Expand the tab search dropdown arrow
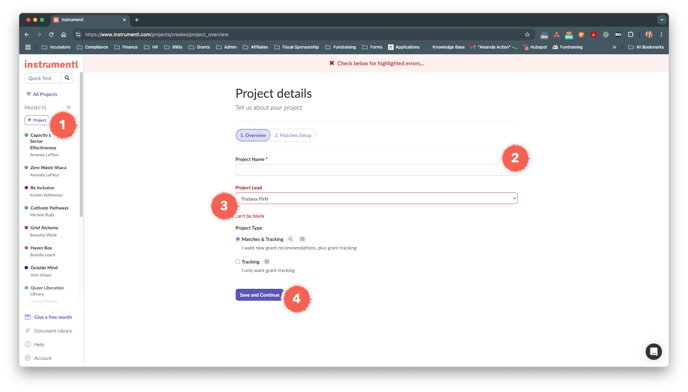Image resolution: width=688 pixels, height=392 pixels. tap(662, 20)
